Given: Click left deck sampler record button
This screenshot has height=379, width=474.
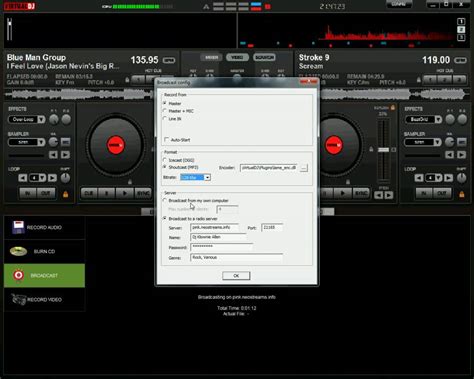Looking at the screenshot, I should pyautogui.click(x=65, y=142).
